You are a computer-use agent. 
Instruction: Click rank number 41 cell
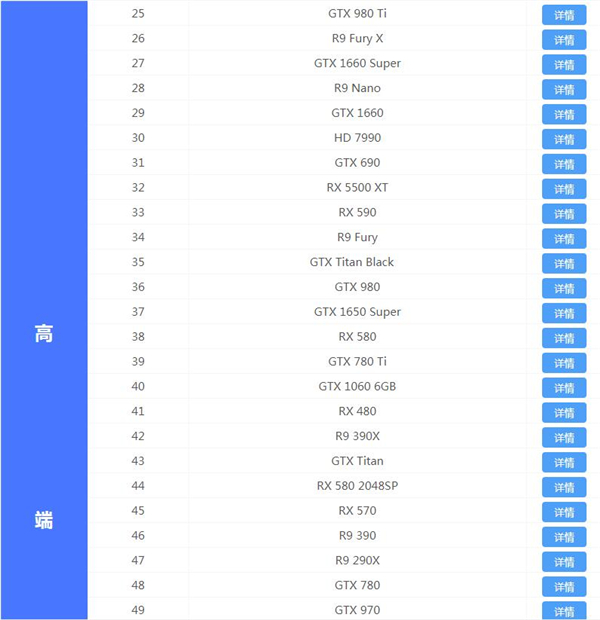pyautogui.click(x=138, y=411)
